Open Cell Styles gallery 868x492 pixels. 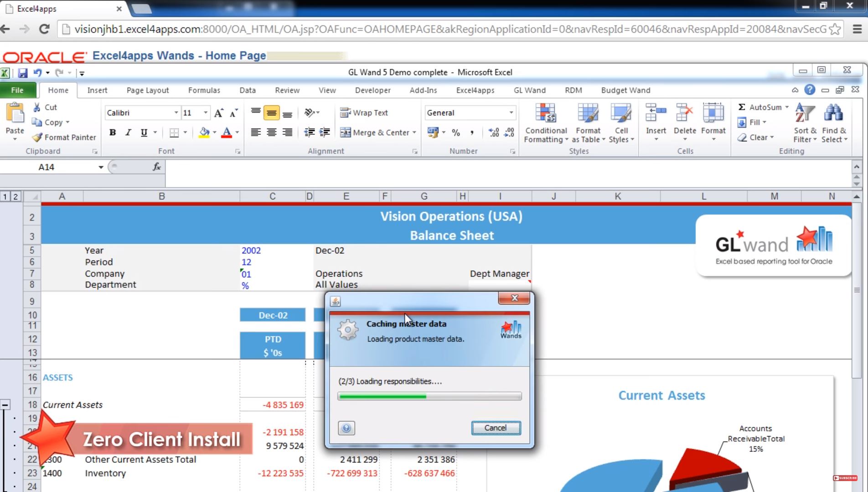(x=621, y=123)
